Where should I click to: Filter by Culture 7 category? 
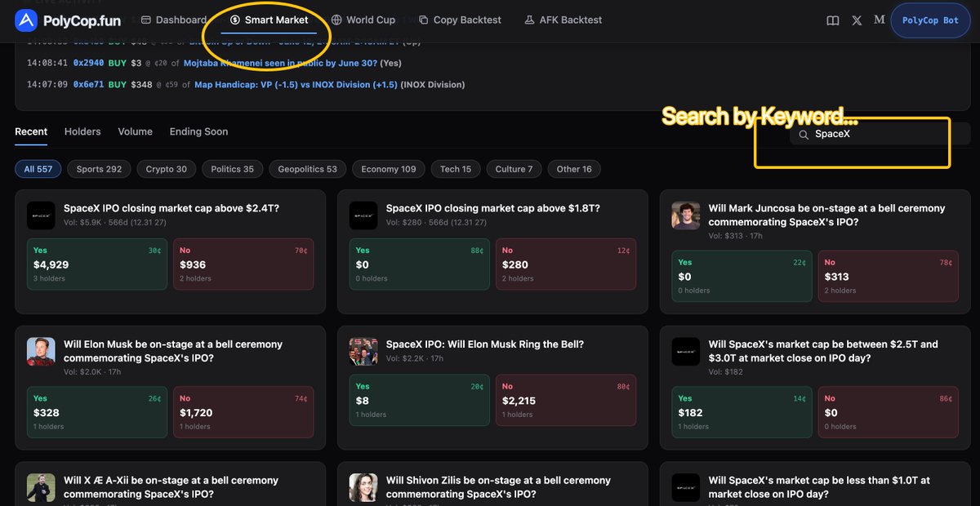pyautogui.click(x=514, y=169)
